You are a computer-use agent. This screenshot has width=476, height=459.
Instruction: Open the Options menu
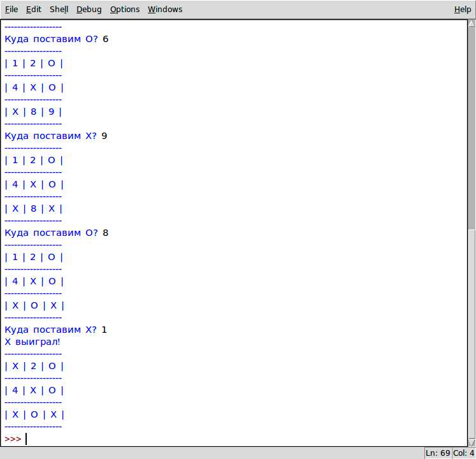coord(125,10)
